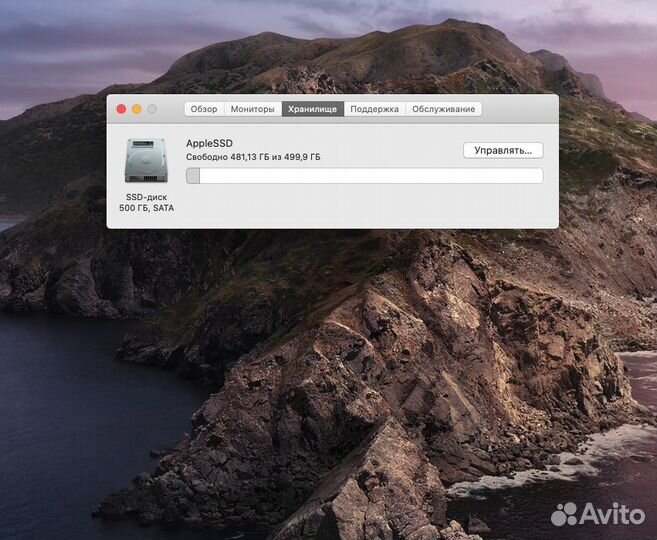Click the '500 ГБ, SATA' label
Viewport: 657px width, 540px height.
[146, 208]
